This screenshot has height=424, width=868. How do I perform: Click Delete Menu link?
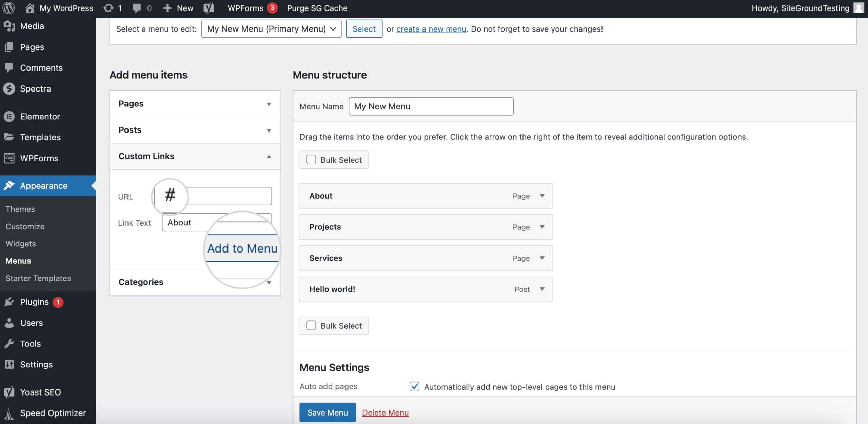[x=385, y=412]
